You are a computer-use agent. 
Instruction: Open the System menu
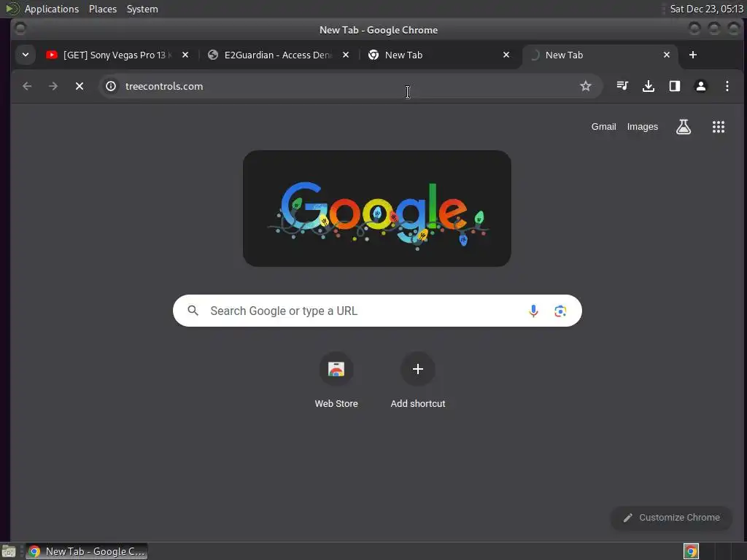pos(142,9)
